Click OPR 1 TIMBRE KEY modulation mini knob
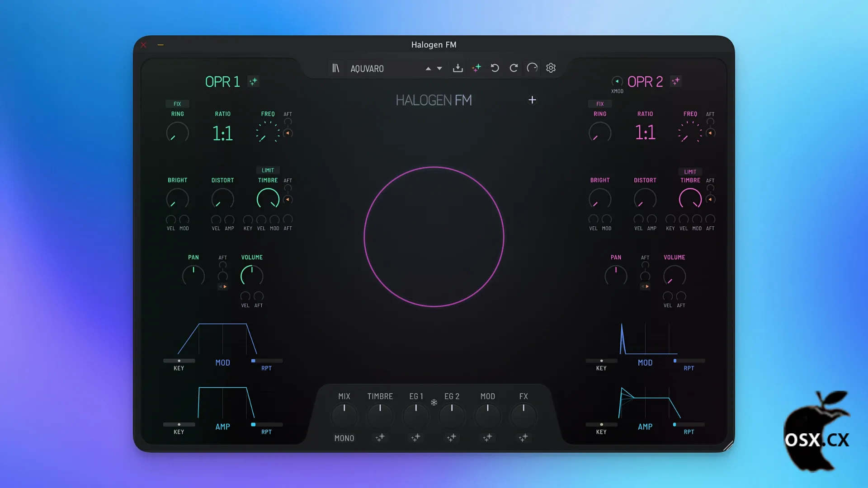This screenshot has height=488, width=868. coord(248,220)
